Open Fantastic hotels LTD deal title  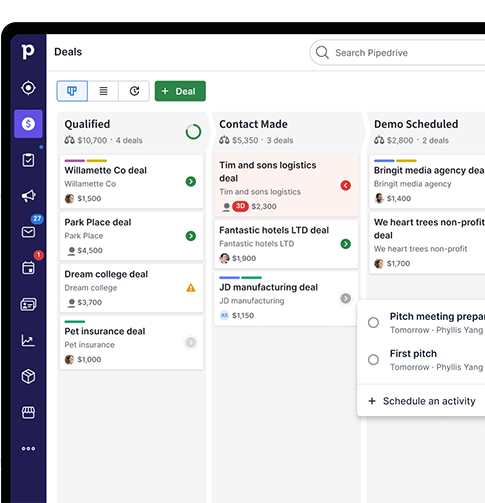tap(274, 230)
